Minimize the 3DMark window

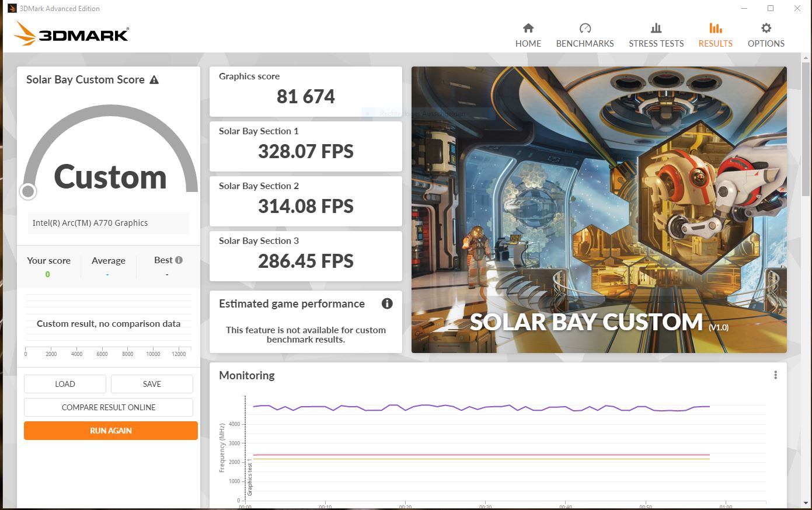744,8
